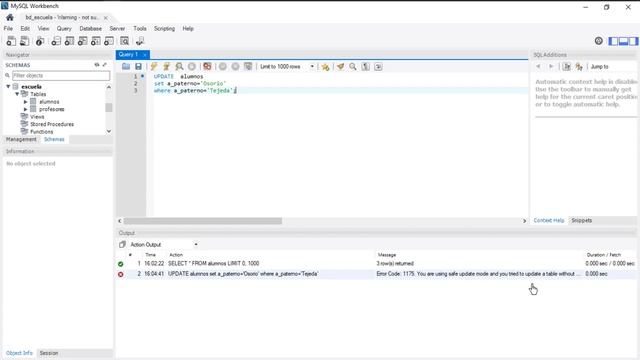
Task: Toggle the bottom output panel visibility
Action: pos(623,41)
